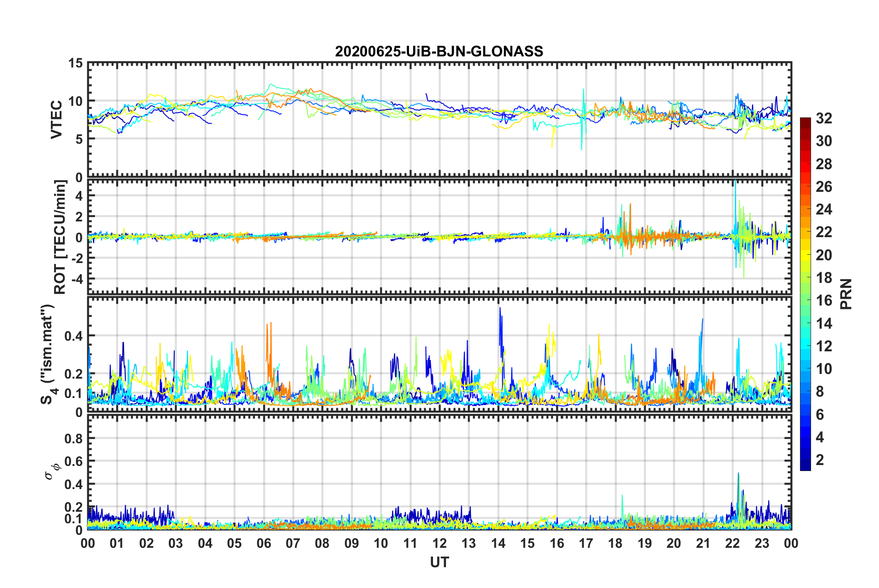
Task: Select UT axis hour label 14
Action: [x=498, y=543]
